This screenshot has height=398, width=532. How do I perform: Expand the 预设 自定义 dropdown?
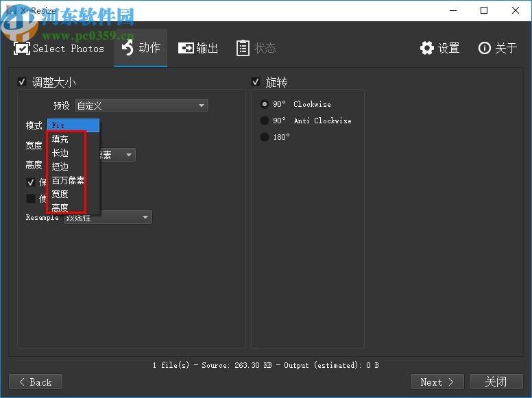141,105
